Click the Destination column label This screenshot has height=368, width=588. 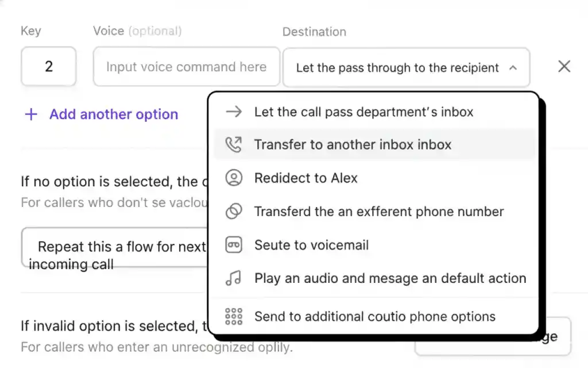click(x=314, y=32)
